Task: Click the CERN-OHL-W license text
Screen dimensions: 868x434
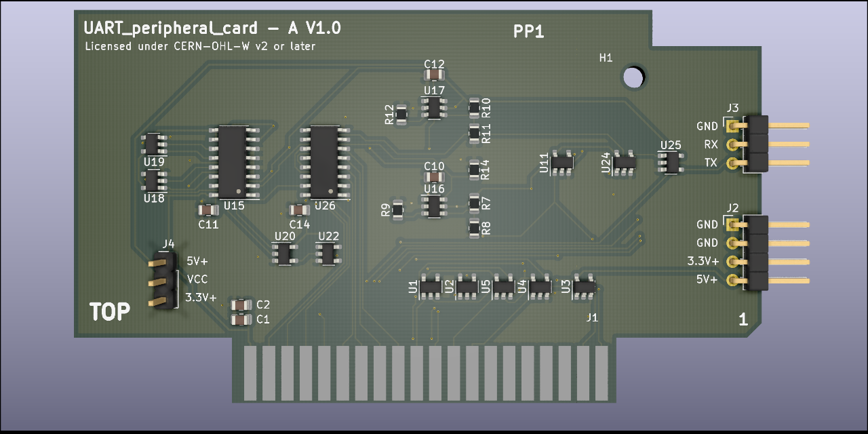Action: (200, 46)
